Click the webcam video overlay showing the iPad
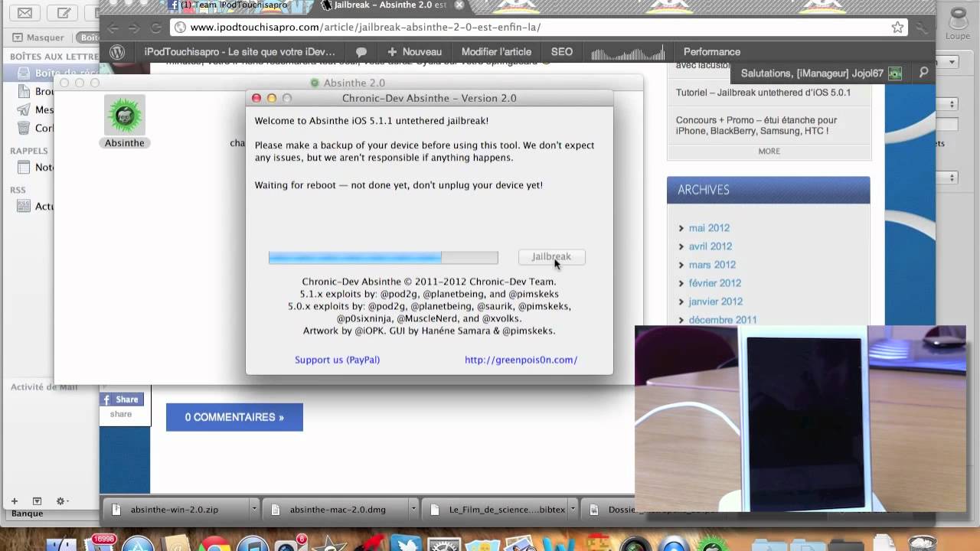980x551 pixels. pyautogui.click(x=801, y=419)
